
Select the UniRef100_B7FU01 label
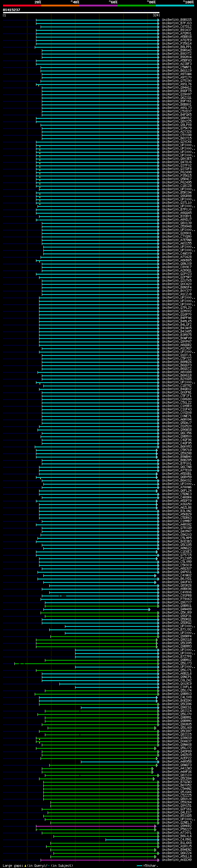click(177, 464)
